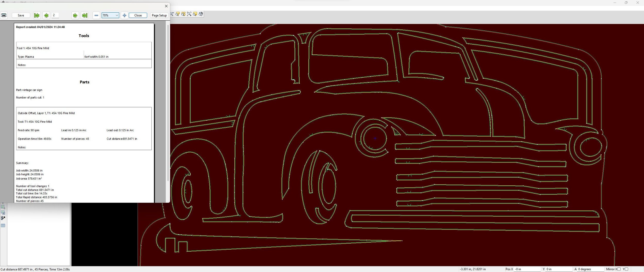Viewport: 644px width, 272px height.
Task: Click 'Job width: 24.0506 in' text
Action: click(29, 170)
